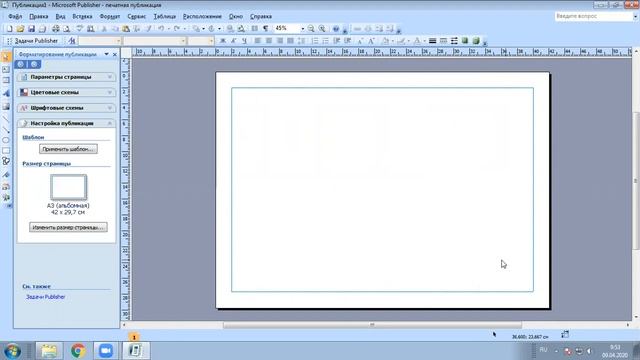Undo the last action
The width and height of the screenshot is (640, 360).
pyautogui.click(x=161, y=29)
